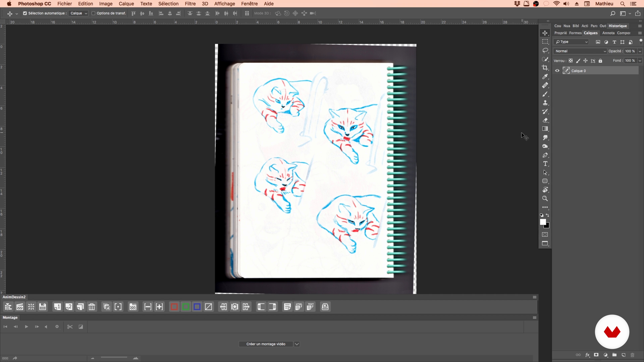
Task: Open the tool preset picker arrow
Action: 17,14
